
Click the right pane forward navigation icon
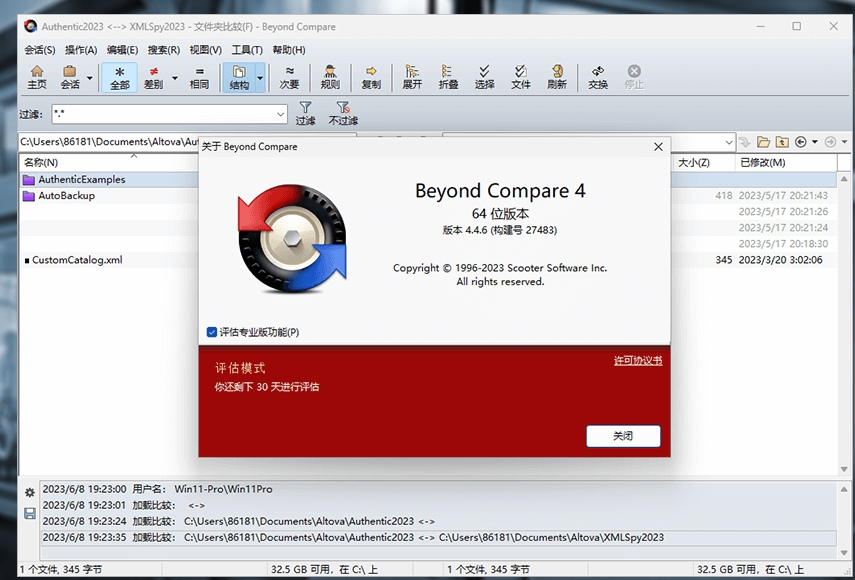pos(830,142)
